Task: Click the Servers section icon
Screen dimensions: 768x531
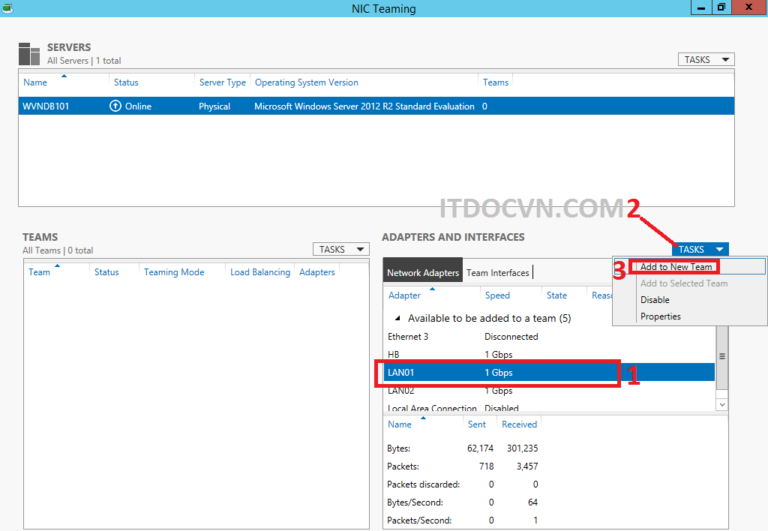Action: tap(30, 54)
